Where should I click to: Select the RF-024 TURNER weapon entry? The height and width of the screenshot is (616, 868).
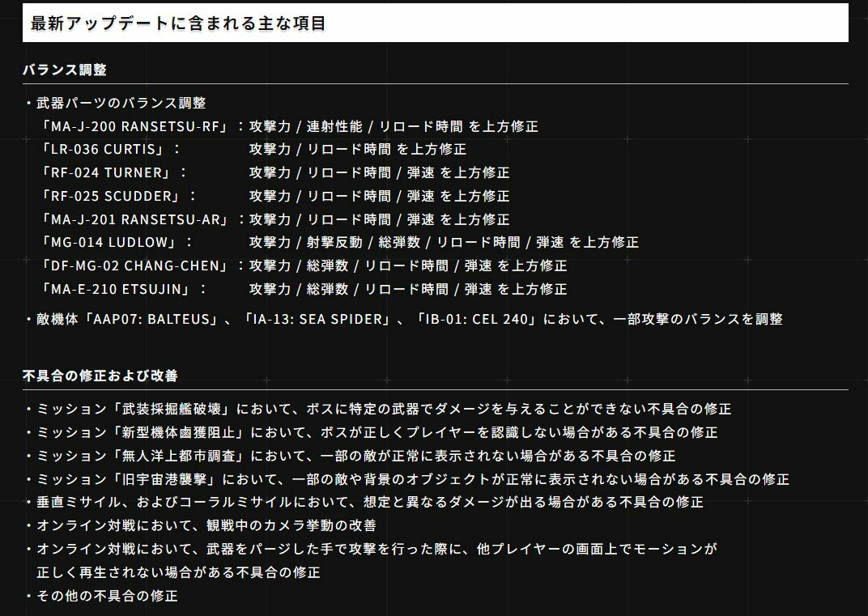click(111, 172)
